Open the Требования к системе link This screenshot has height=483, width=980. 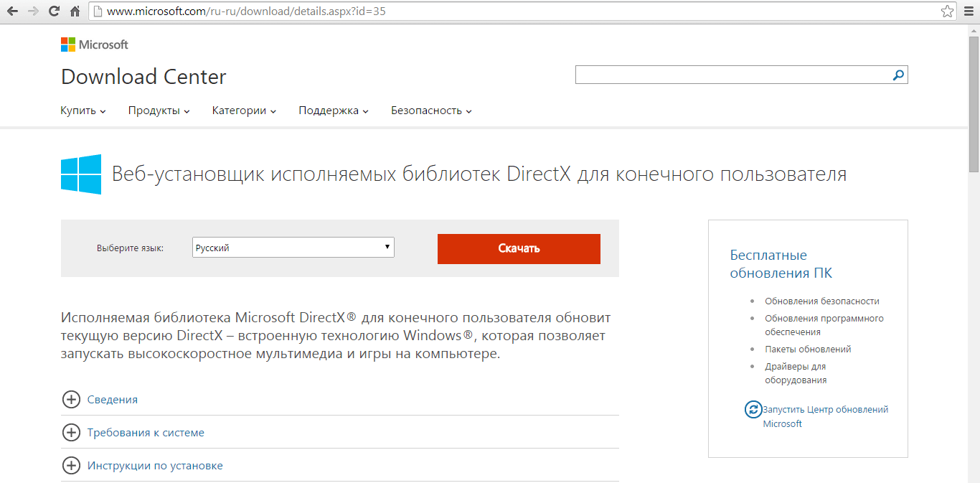coord(146,433)
